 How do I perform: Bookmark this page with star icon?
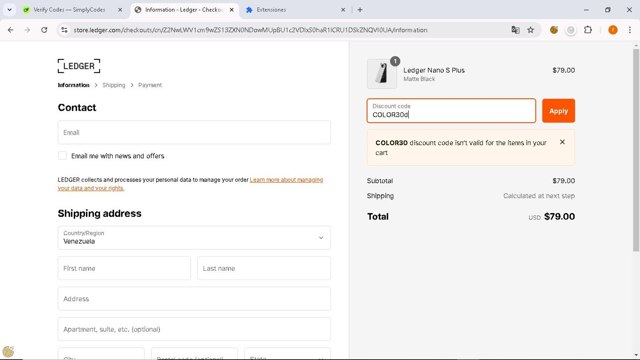coord(530,30)
